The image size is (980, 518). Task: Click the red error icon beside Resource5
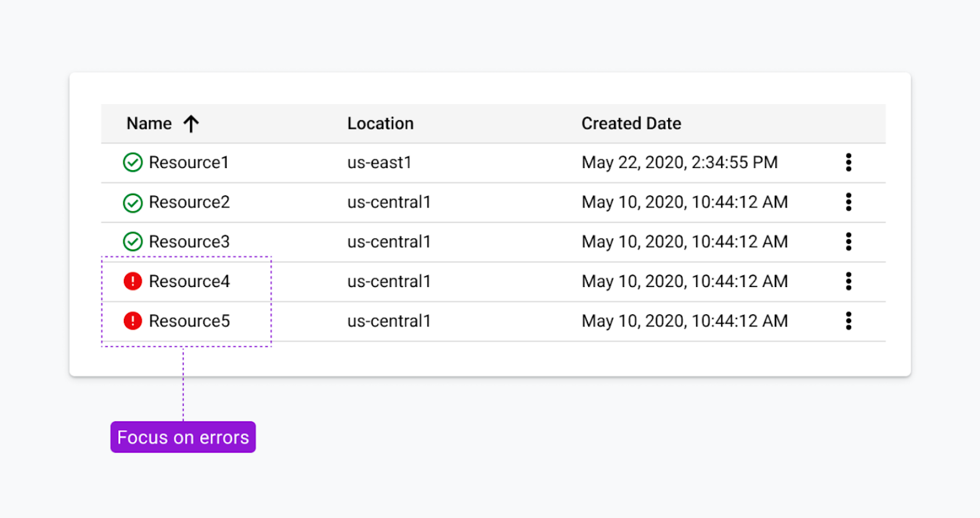pyautogui.click(x=133, y=321)
